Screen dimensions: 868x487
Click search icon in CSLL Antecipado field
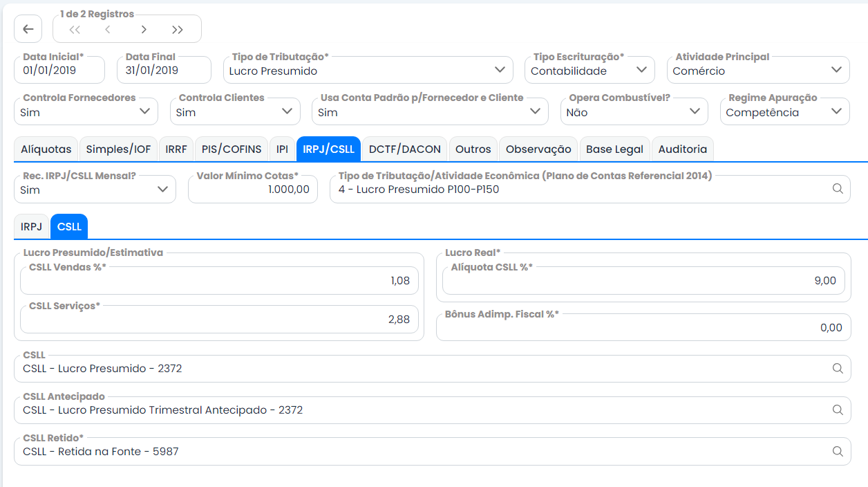[838, 410]
